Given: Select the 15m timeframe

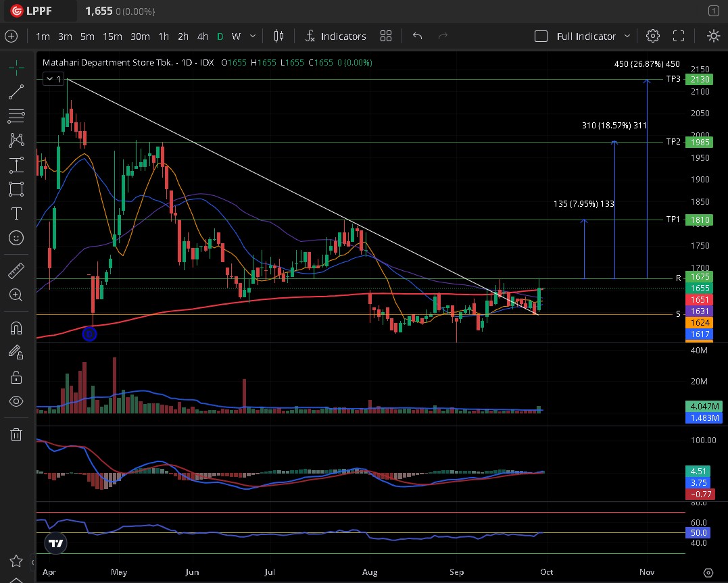Looking at the screenshot, I should click(112, 36).
